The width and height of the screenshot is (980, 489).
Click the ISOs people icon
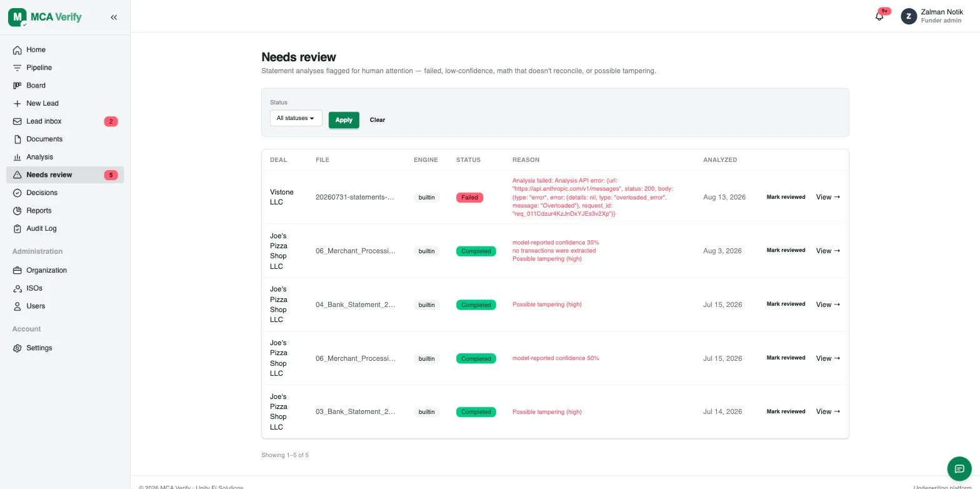point(17,288)
